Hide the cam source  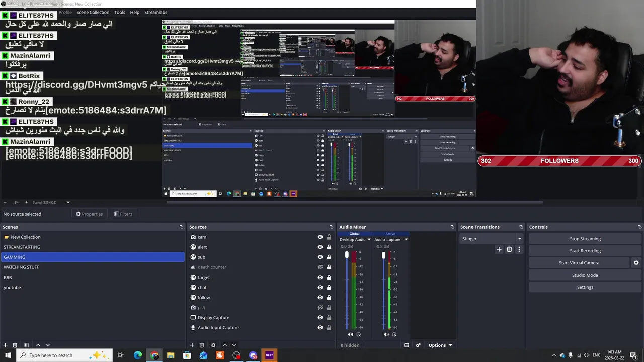click(320, 237)
